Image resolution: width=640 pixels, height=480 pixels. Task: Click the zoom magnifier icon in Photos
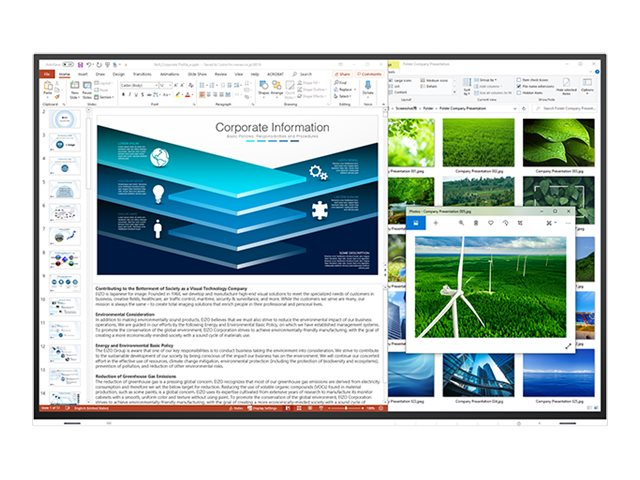461,223
